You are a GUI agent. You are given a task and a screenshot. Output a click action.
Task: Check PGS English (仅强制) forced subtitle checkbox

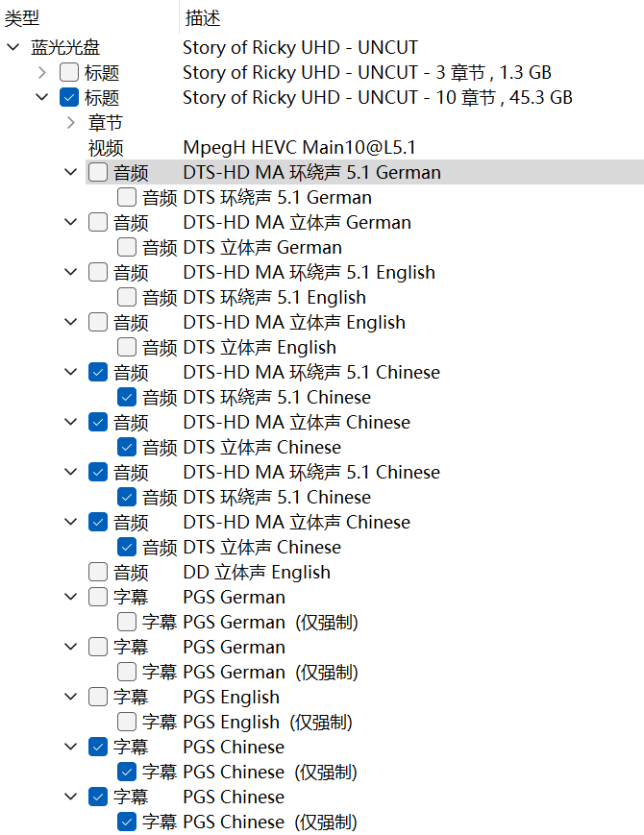pos(127,722)
